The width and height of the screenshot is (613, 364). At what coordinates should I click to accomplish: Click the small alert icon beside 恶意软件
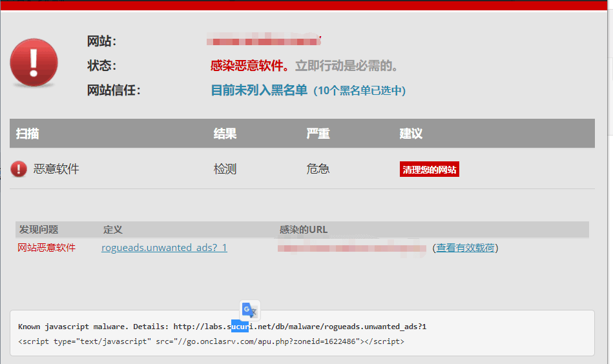point(19,169)
